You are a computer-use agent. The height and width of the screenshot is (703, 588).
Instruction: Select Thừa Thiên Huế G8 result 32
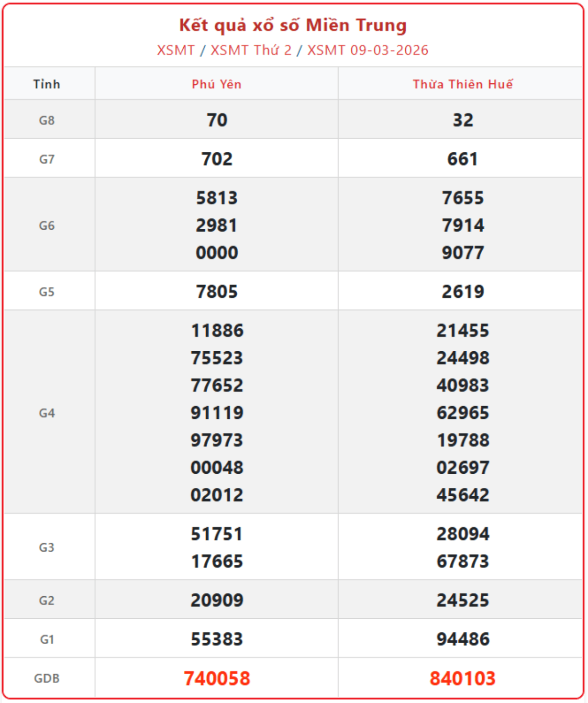coord(463,120)
